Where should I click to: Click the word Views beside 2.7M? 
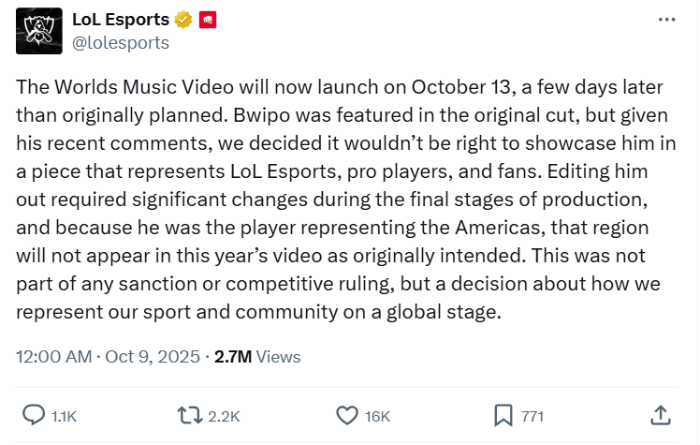[278, 356]
